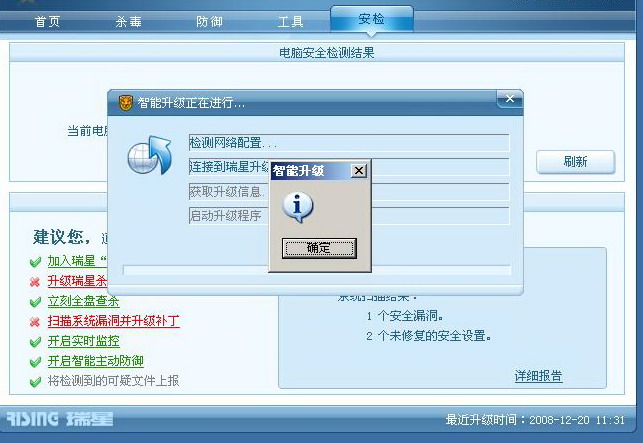Screen dimensions: 643x443
Task: Close the 智能升级正在进行 window
Action: point(510,99)
